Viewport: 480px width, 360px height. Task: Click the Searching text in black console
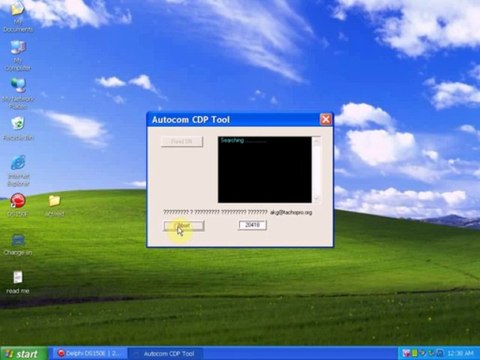[232, 140]
